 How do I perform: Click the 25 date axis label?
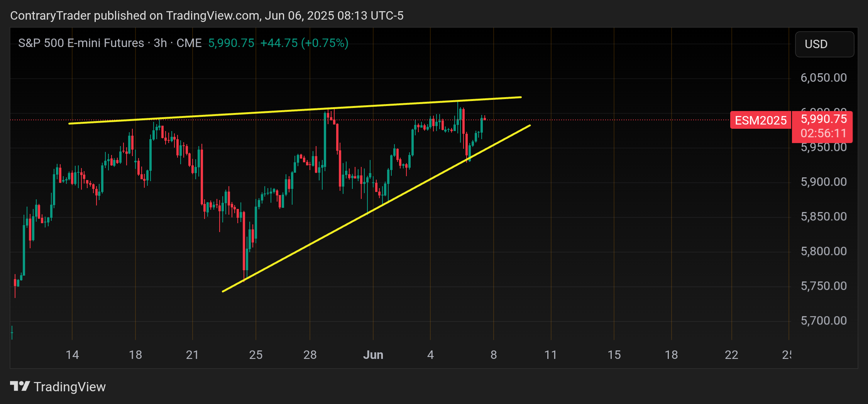[x=255, y=355]
